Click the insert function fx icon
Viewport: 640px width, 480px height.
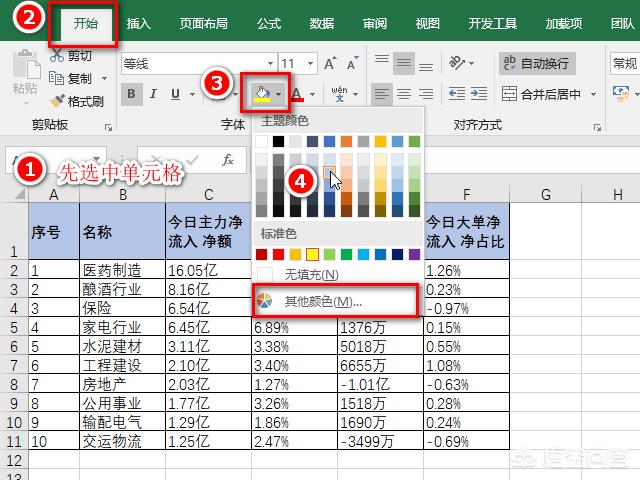pyautogui.click(x=227, y=160)
